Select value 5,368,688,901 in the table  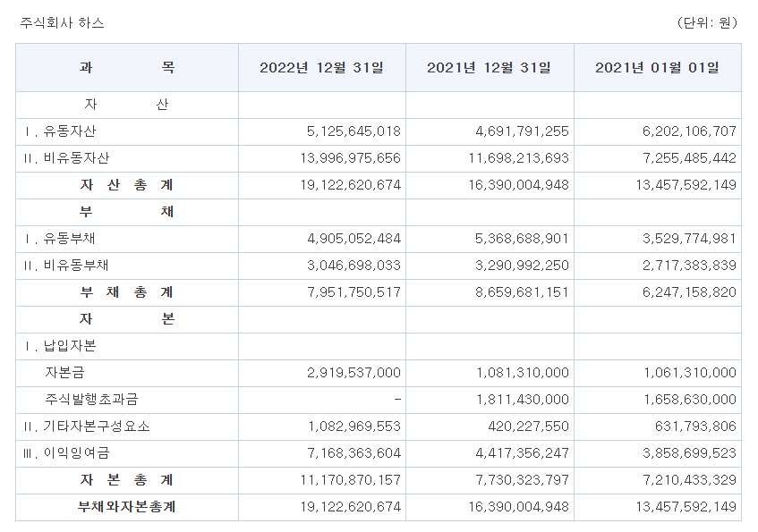pos(522,239)
